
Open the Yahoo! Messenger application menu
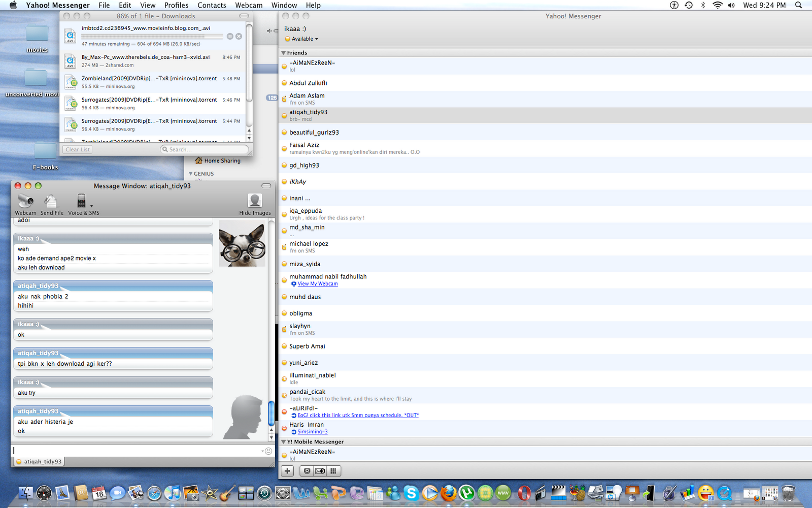pos(58,5)
